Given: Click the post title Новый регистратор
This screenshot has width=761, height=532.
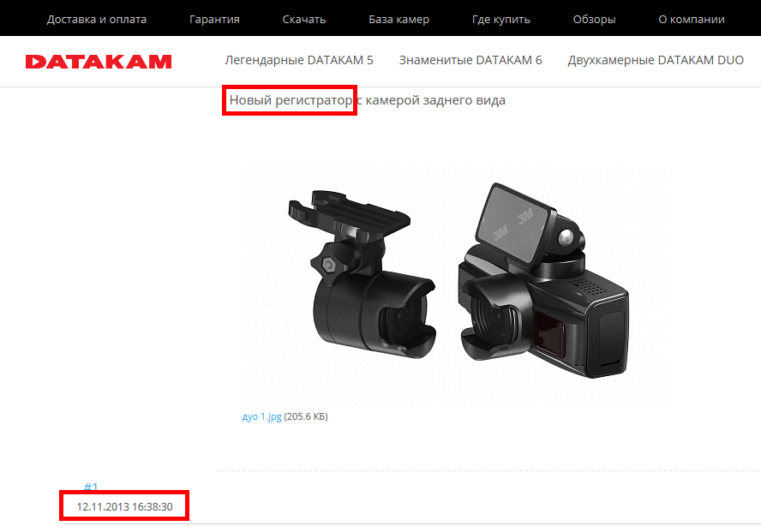Looking at the screenshot, I should point(291,100).
